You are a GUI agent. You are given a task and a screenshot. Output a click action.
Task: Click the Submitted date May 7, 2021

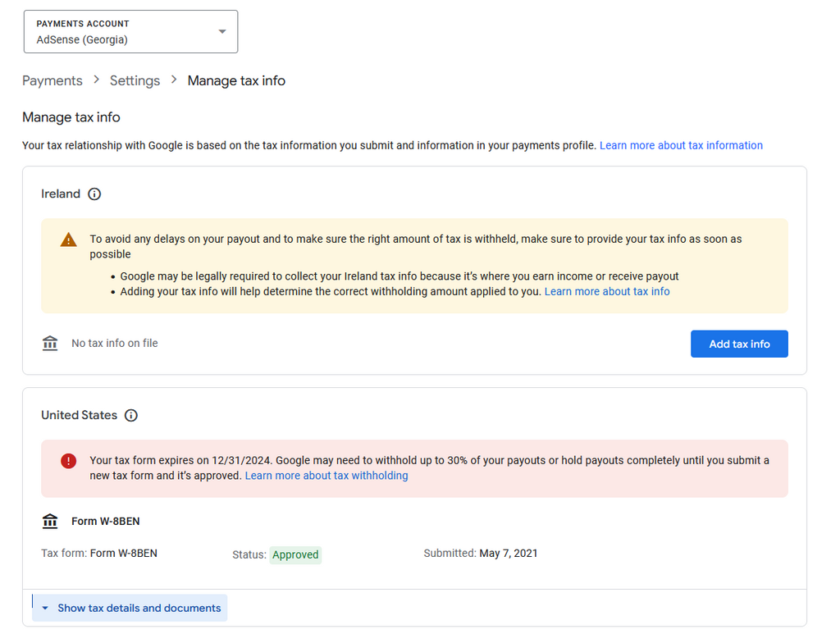coord(509,554)
